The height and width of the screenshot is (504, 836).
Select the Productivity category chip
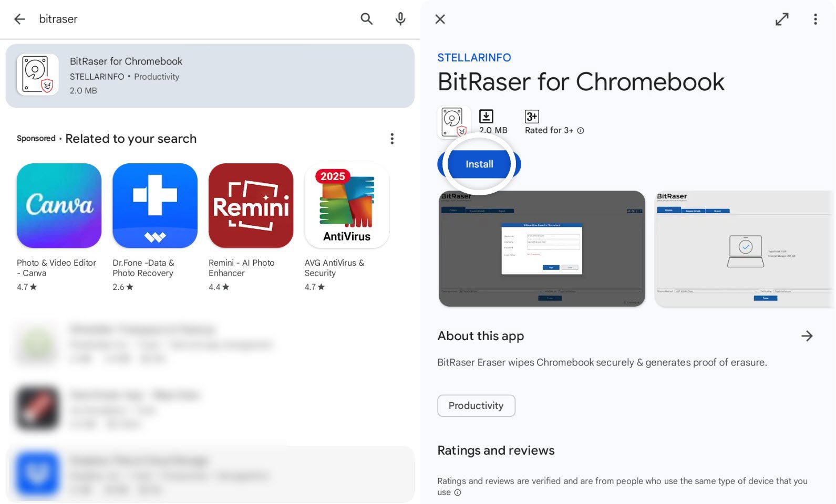pyautogui.click(x=476, y=406)
